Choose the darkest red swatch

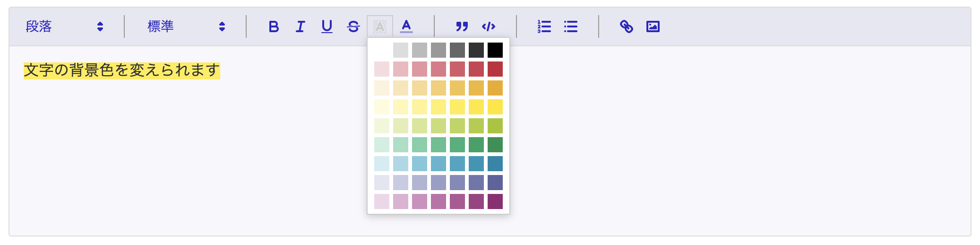495,69
